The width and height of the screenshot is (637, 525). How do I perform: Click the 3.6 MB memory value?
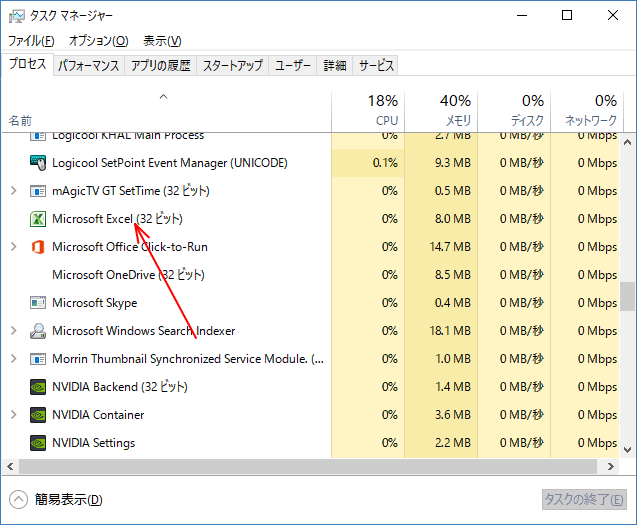[453, 415]
